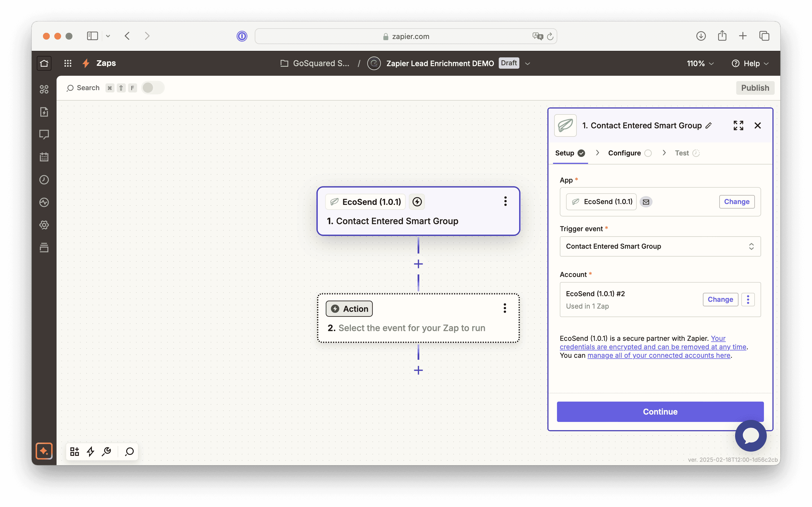
Task: Open the 110% zoom dropdown
Action: click(700, 63)
